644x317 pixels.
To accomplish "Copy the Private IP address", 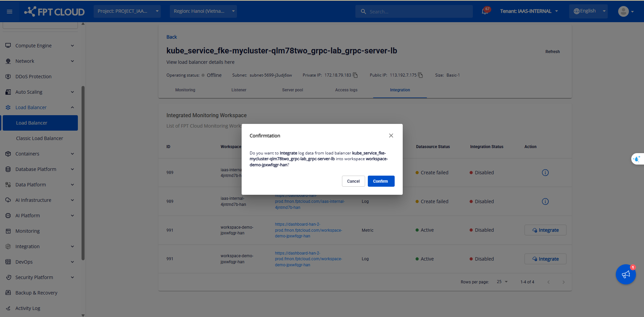I will pos(355,75).
